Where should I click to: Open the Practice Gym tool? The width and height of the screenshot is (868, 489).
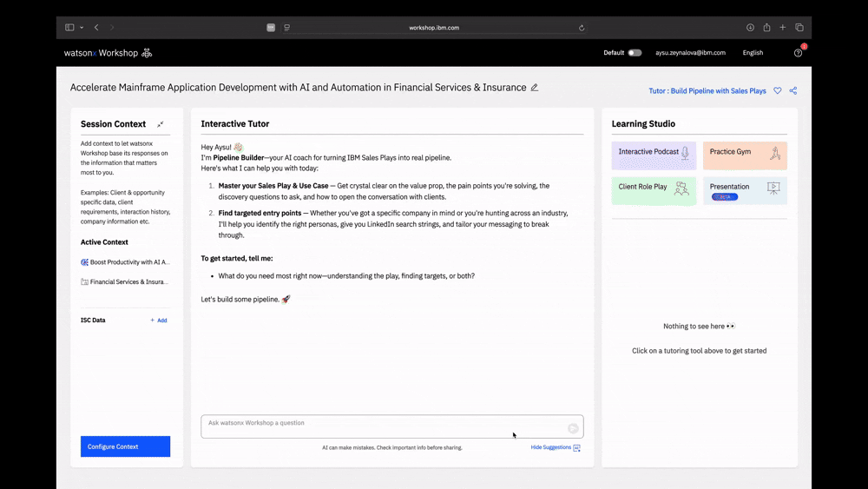click(745, 155)
